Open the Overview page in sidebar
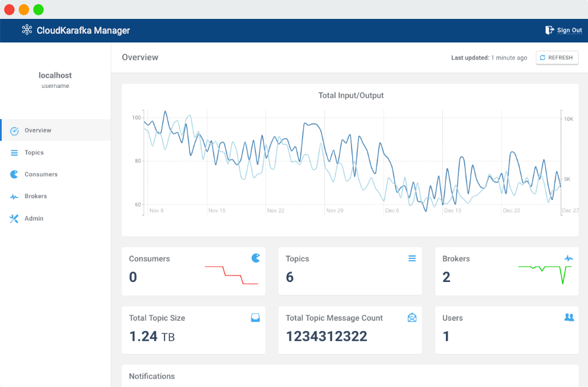The height and width of the screenshot is (387, 588). click(38, 130)
